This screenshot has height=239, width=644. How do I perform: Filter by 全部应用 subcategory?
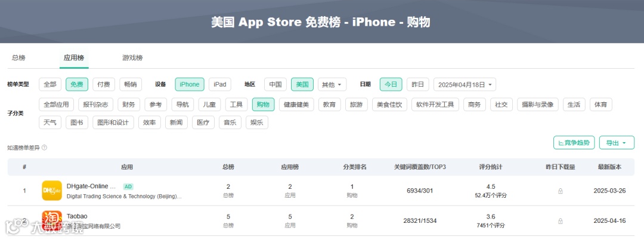(56, 105)
